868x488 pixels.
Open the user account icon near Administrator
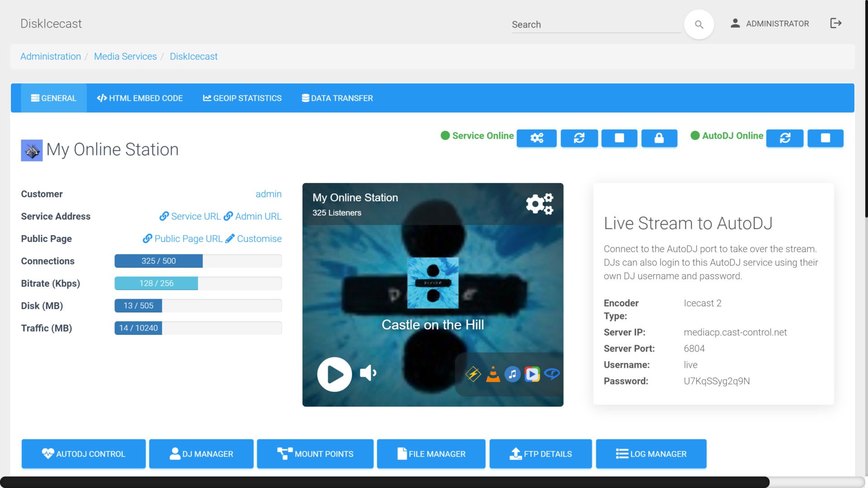(x=735, y=23)
